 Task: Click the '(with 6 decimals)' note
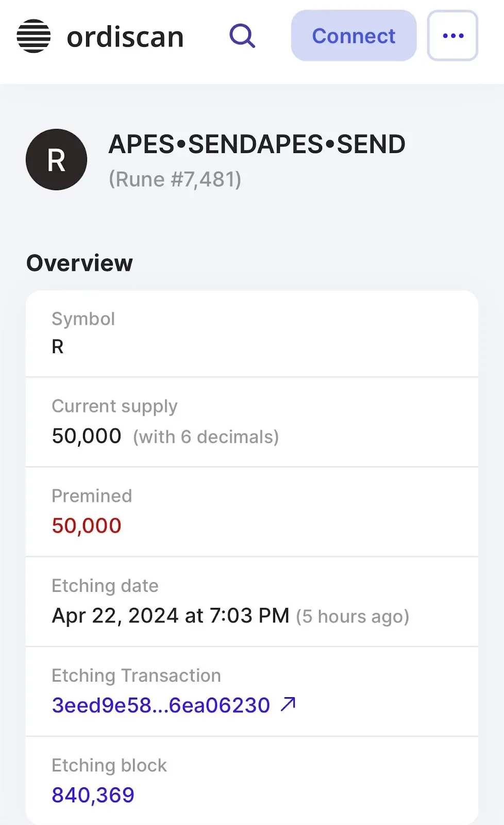[206, 437]
